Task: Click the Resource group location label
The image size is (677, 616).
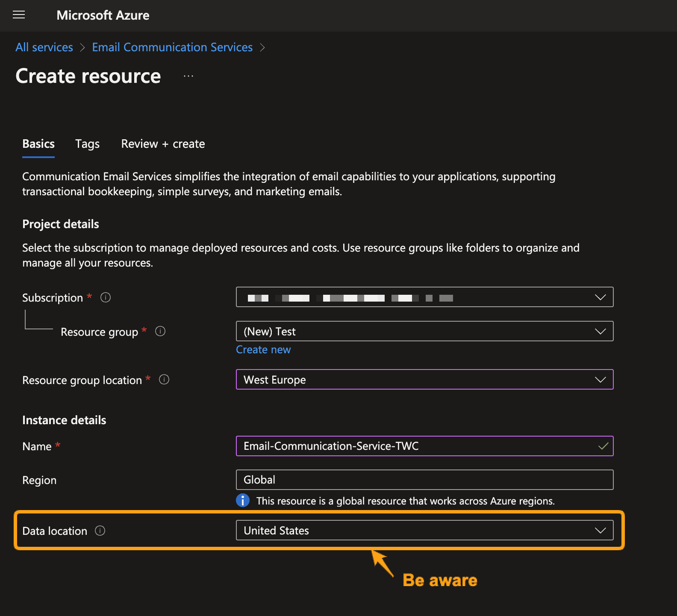Action: 82,380
